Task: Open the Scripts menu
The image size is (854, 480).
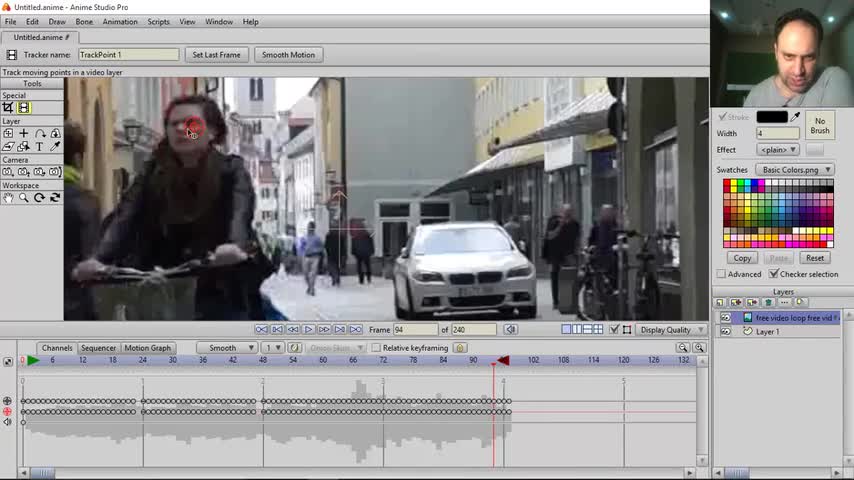Action: [x=158, y=22]
